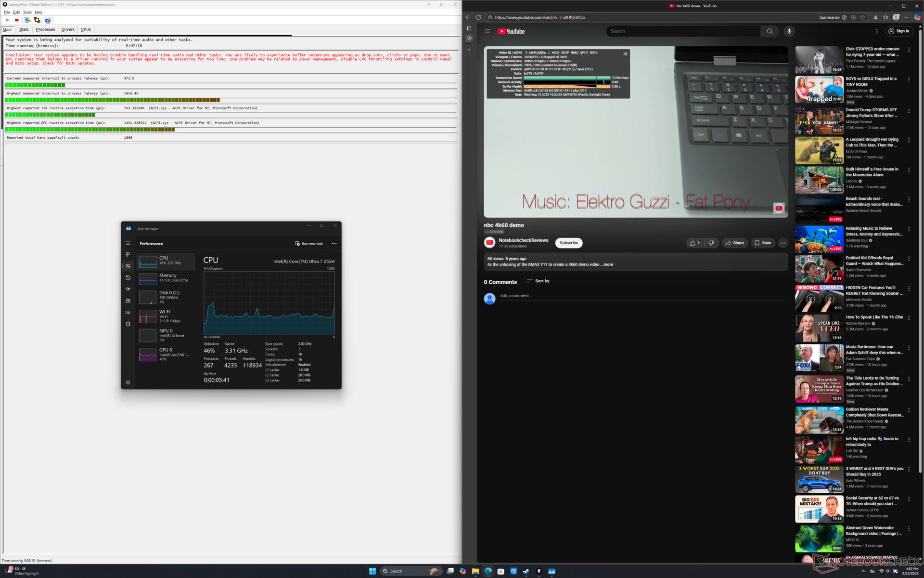Open Processes page icon in Task Manager
Image resolution: width=924 pixels, height=578 pixels.
(x=128, y=254)
